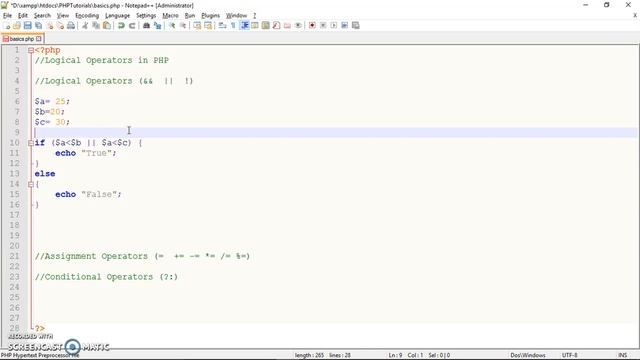Open the File menu

7,16
